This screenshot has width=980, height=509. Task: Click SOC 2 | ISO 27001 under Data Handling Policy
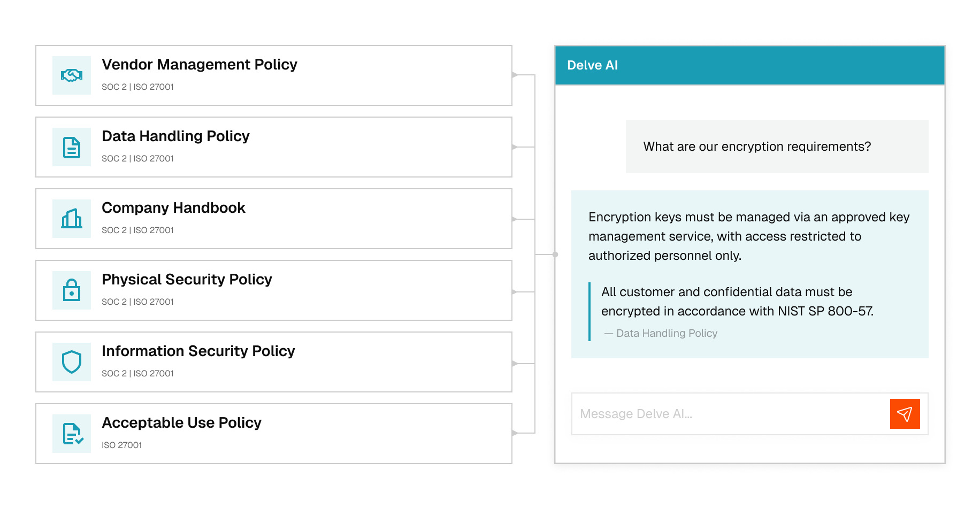[137, 158]
